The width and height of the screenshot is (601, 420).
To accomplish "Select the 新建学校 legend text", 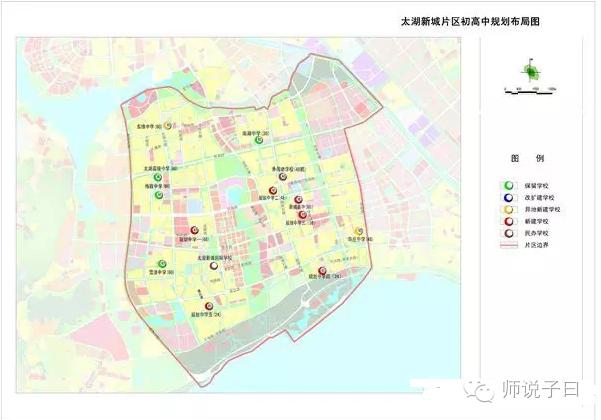I will click(537, 221).
